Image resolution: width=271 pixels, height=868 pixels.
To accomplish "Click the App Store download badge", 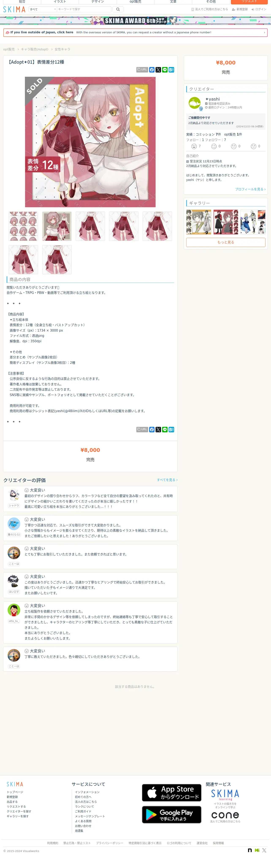I will click(171, 793).
